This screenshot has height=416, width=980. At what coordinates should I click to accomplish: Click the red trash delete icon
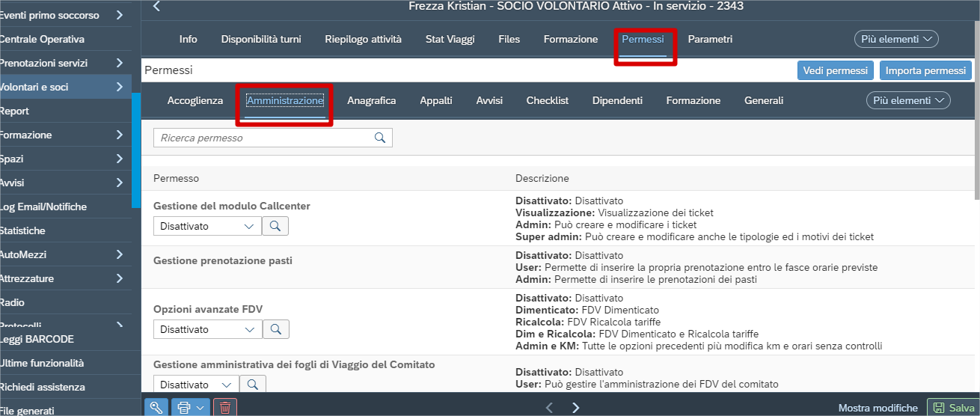(225, 407)
